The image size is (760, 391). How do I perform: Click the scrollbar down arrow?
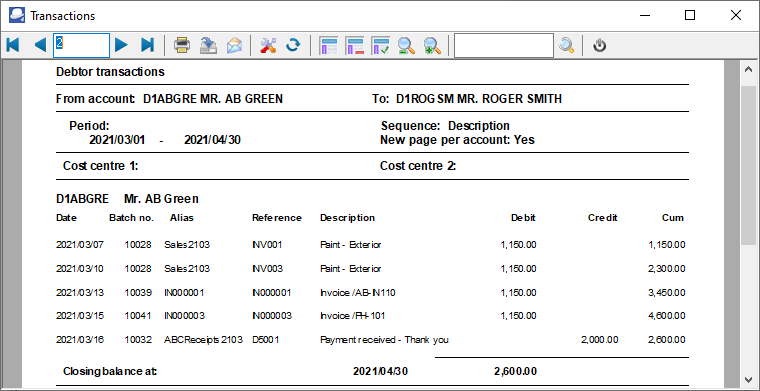[747, 379]
